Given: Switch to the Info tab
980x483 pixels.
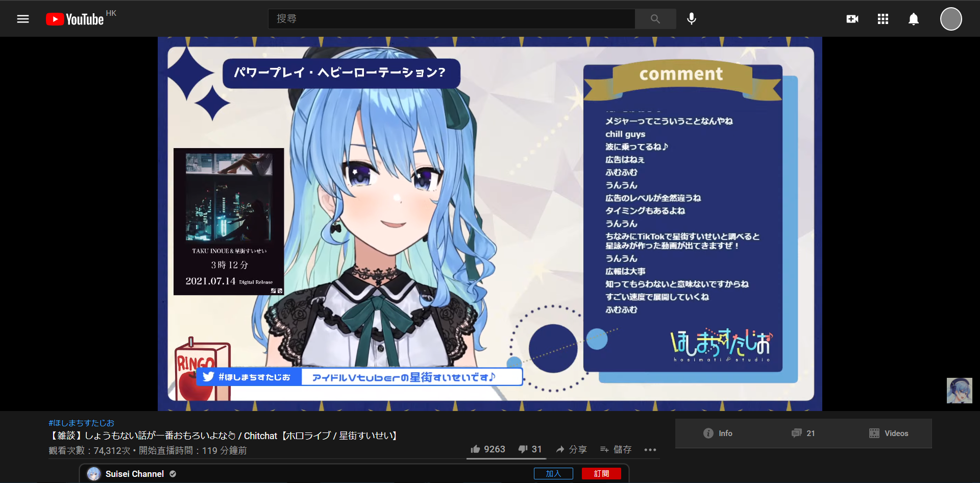Looking at the screenshot, I should click(x=718, y=433).
